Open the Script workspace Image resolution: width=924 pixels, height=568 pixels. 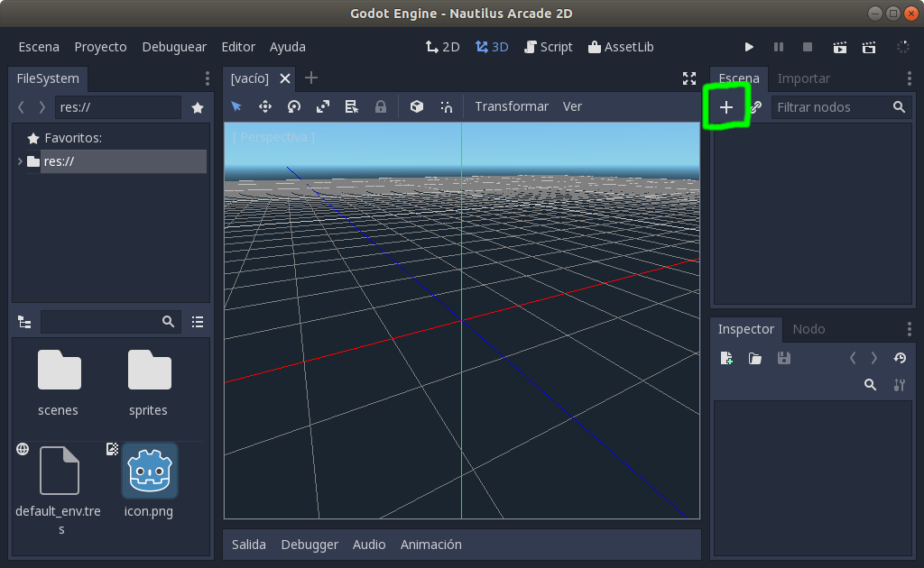click(x=548, y=46)
